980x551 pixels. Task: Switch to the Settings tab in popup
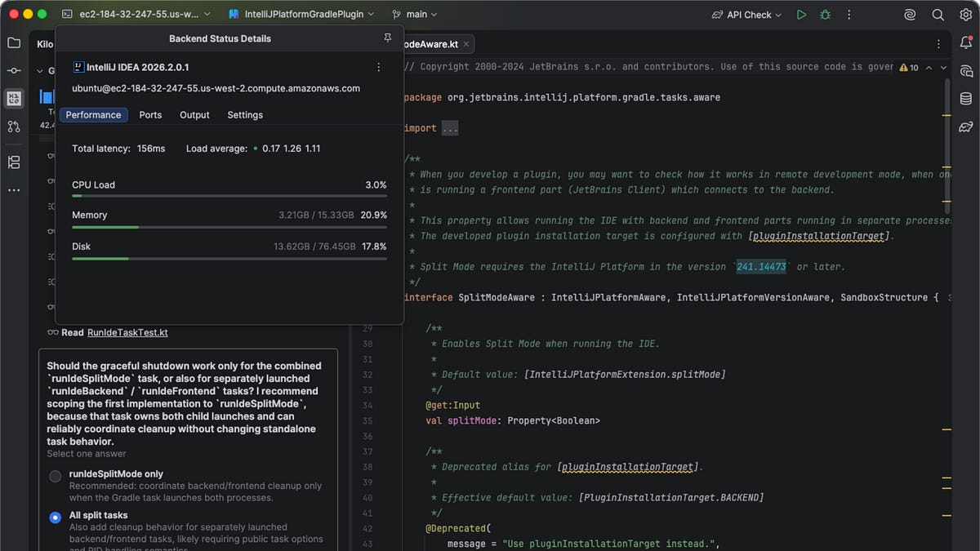click(x=245, y=115)
